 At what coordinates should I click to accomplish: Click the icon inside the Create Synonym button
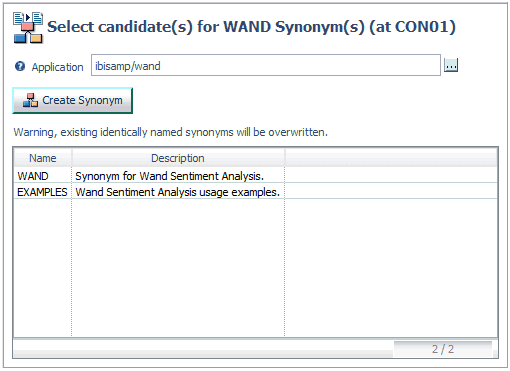(x=30, y=100)
